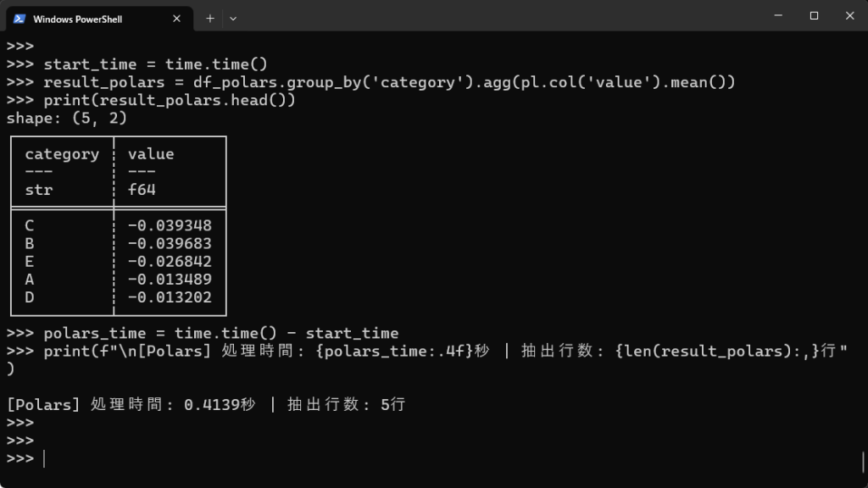
Task: Minimize the terminal window
Action: pos(776,15)
